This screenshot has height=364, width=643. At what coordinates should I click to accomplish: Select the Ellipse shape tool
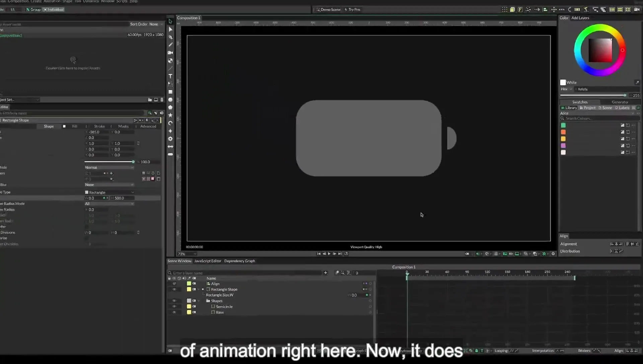(x=170, y=100)
